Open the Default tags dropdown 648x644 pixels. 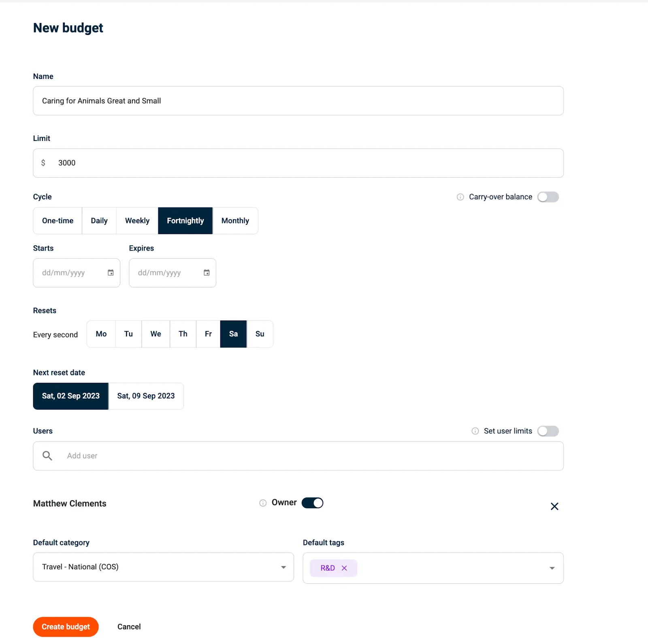coord(552,568)
